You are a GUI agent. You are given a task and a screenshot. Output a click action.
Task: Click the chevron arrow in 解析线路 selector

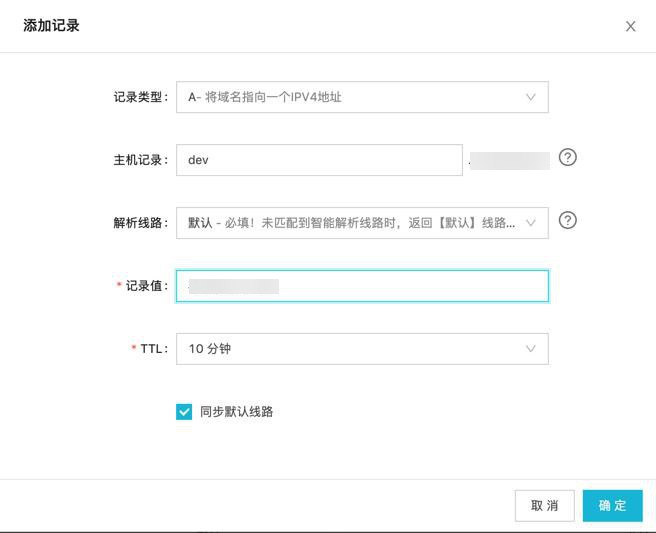(x=531, y=223)
